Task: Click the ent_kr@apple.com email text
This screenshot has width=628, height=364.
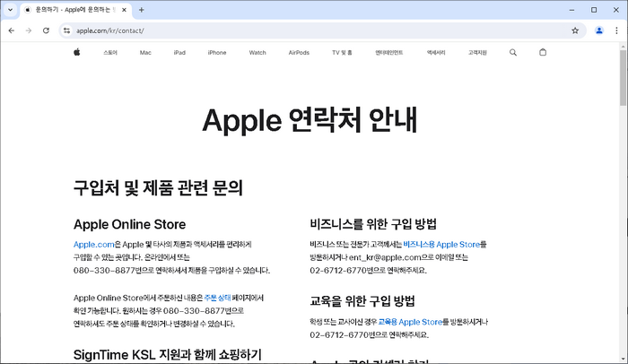Action: click(x=385, y=257)
